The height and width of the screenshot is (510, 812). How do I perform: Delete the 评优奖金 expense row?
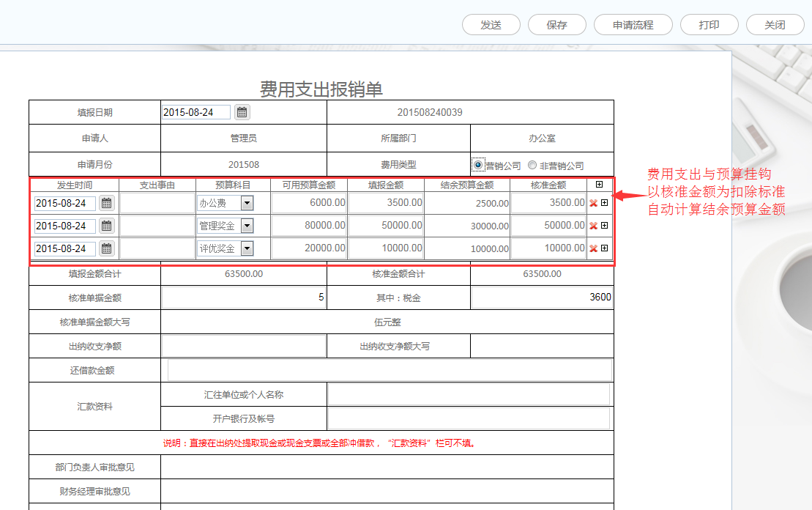(x=593, y=248)
